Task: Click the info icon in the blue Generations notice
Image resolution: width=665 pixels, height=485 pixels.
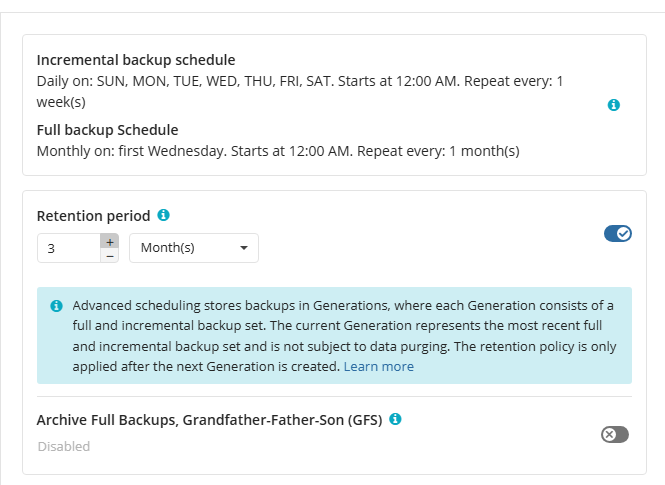Action: pyautogui.click(x=57, y=305)
